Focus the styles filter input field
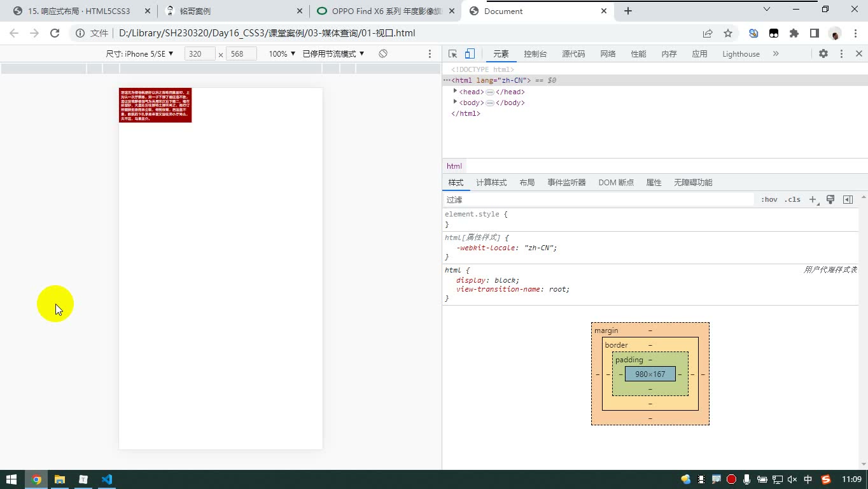 [598, 200]
